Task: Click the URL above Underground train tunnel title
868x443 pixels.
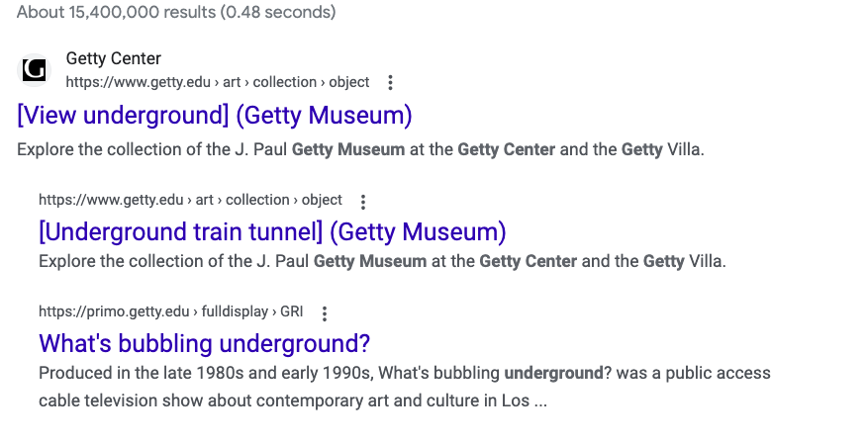Action: coord(190,200)
